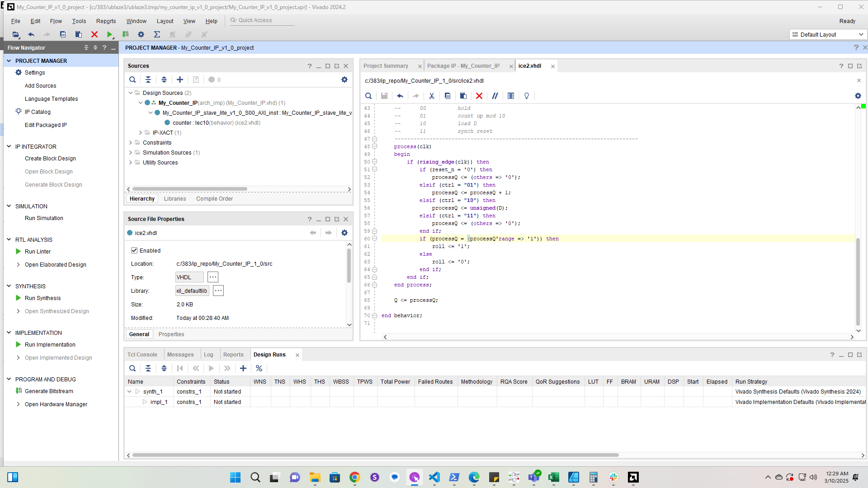Image resolution: width=868 pixels, height=488 pixels.
Task: Expand the Constraints folder in Sources
Action: point(131,143)
